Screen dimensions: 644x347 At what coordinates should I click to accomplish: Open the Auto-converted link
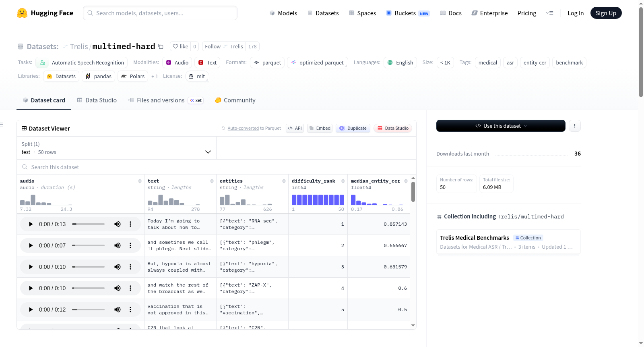click(x=243, y=128)
